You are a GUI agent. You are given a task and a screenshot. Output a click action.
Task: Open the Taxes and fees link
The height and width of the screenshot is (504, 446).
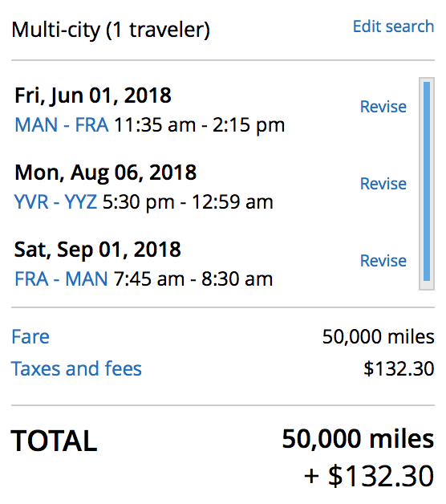click(x=76, y=368)
